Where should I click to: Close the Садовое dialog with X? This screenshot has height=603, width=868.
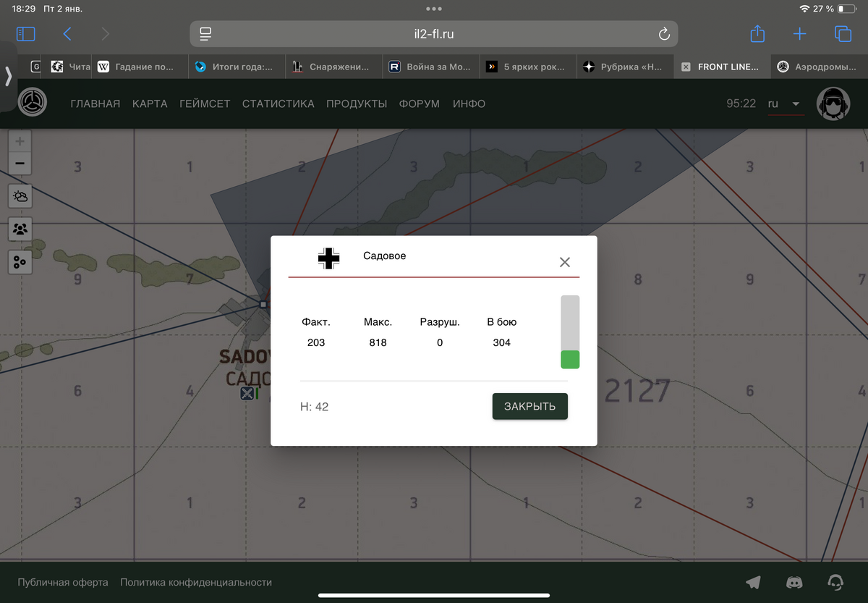(x=565, y=262)
